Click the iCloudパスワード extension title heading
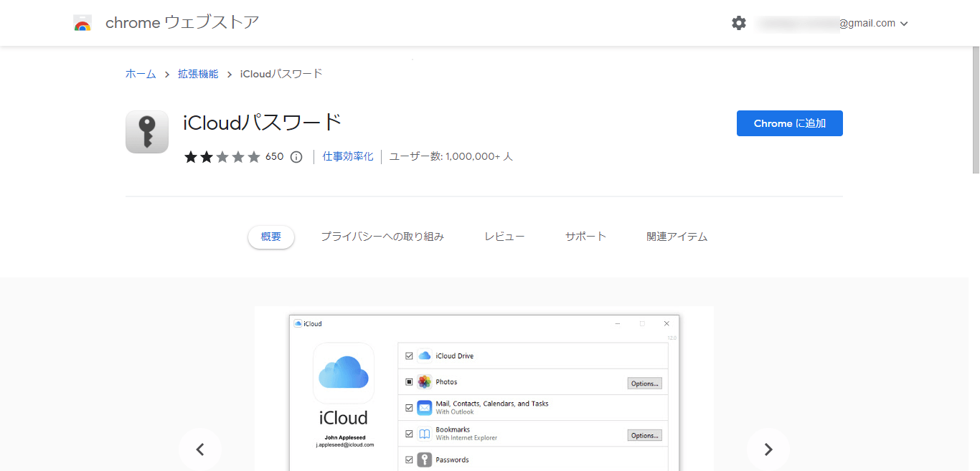Viewport: 980px width, 471px height. click(263, 123)
